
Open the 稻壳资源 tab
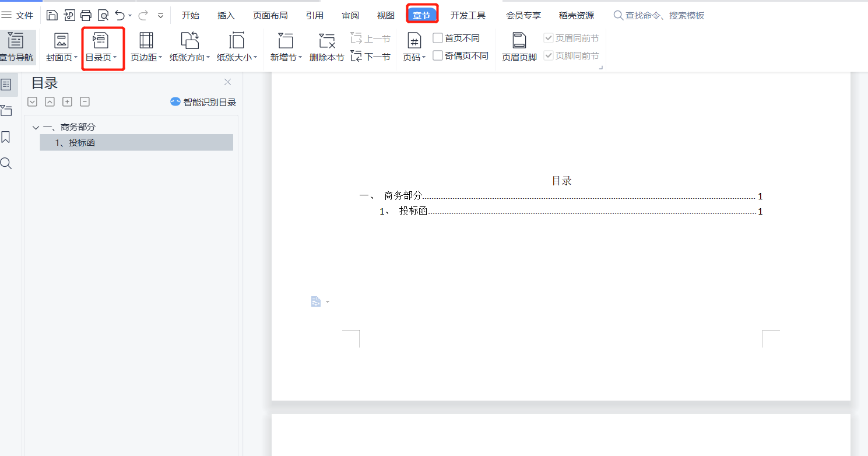click(x=577, y=16)
